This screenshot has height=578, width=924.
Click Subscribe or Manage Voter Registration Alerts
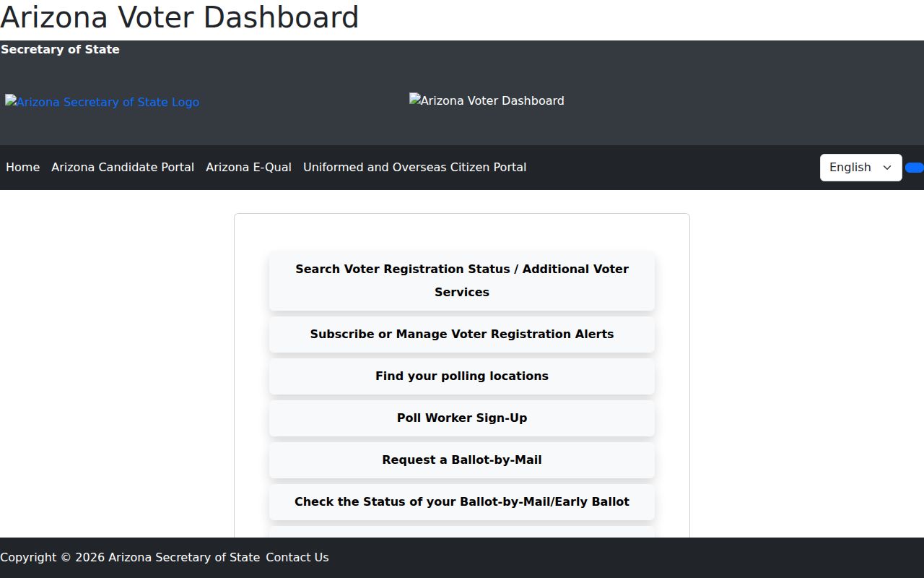click(x=462, y=335)
